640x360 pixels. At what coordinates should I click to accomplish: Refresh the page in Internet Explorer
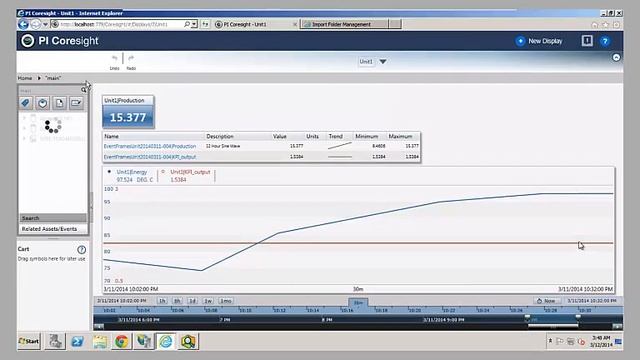pyautogui.click(x=205, y=24)
